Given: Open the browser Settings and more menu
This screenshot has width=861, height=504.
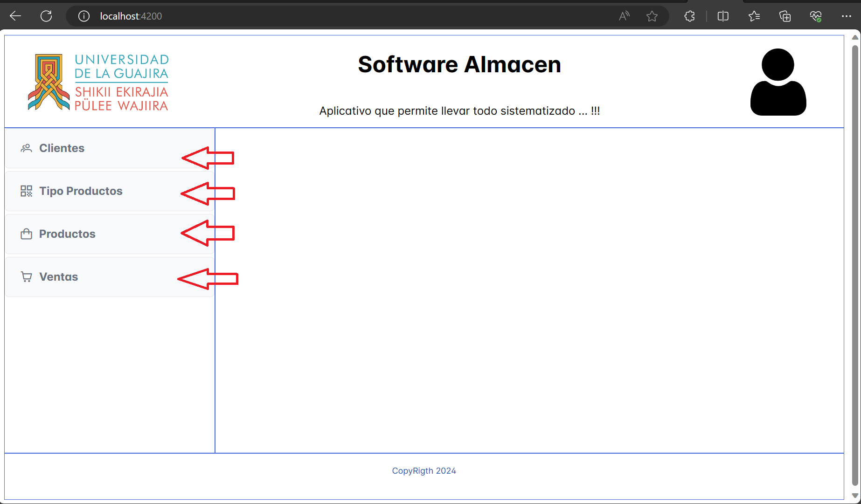Looking at the screenshot, I should 846,16.
